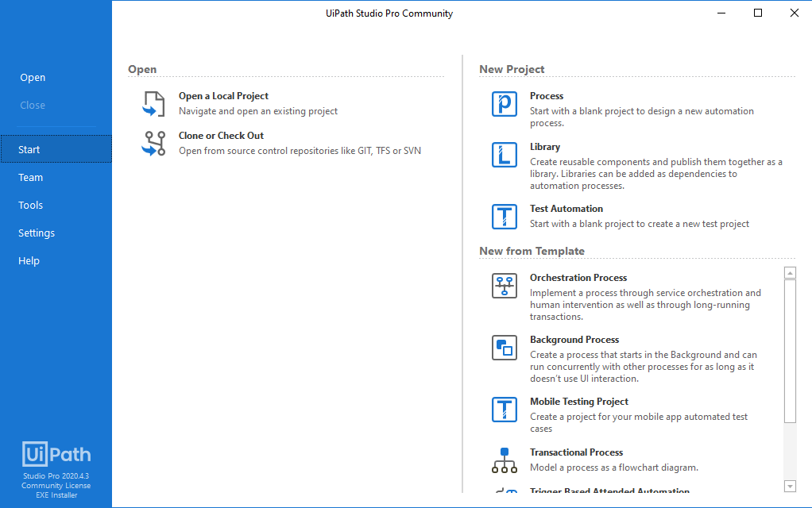Select the Library project icon
Screen dimensions: 812x508
[505, 155]
